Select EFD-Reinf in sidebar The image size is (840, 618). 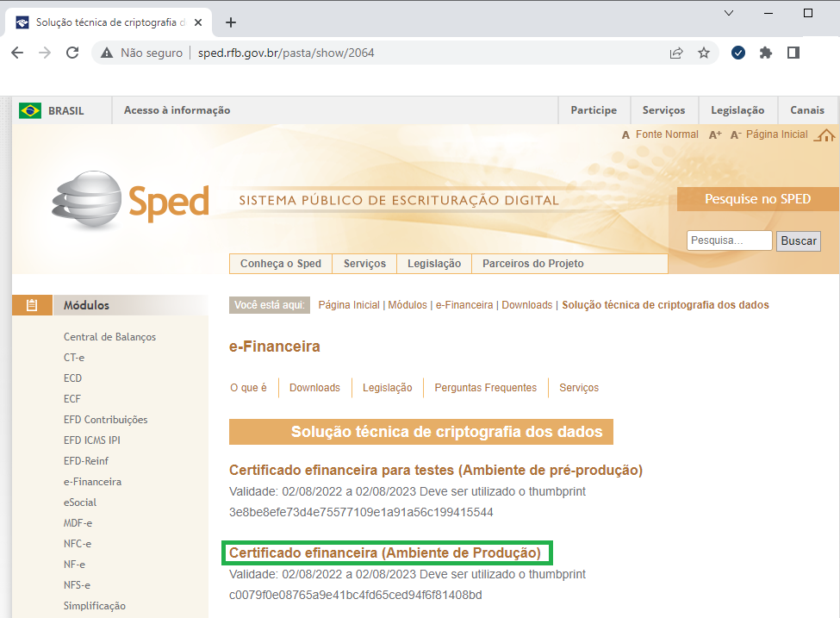[85, 461]
